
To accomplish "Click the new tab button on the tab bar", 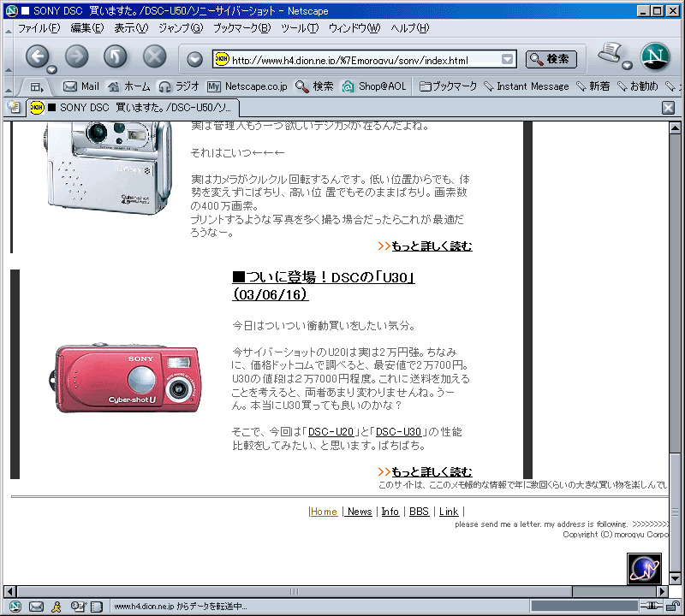I will (x=14, y=107).
